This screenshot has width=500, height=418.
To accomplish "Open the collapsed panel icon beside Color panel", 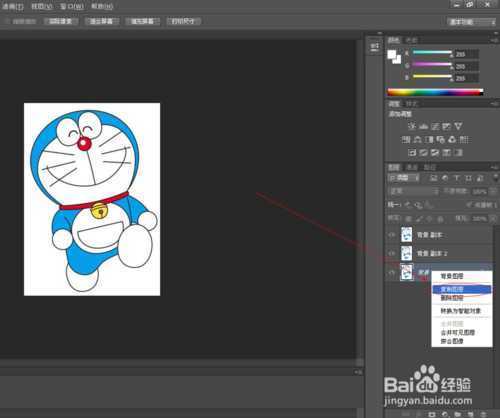I will click(x=375, y=46).
